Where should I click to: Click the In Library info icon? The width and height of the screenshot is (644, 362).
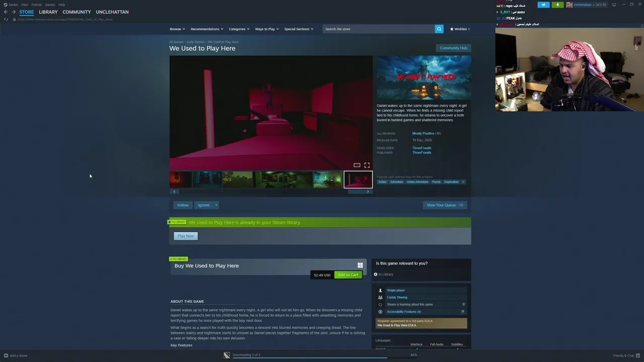pyautogui.click(x=375, y=275)
